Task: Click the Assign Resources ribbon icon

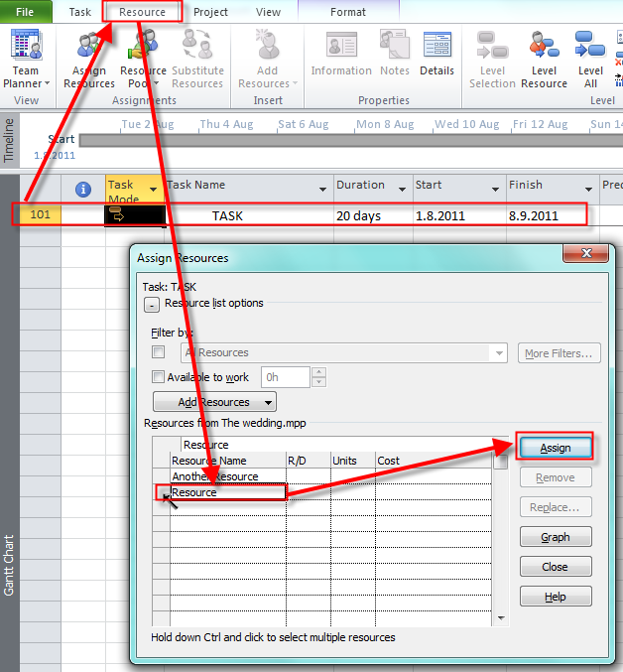Action: coord(89,60)
